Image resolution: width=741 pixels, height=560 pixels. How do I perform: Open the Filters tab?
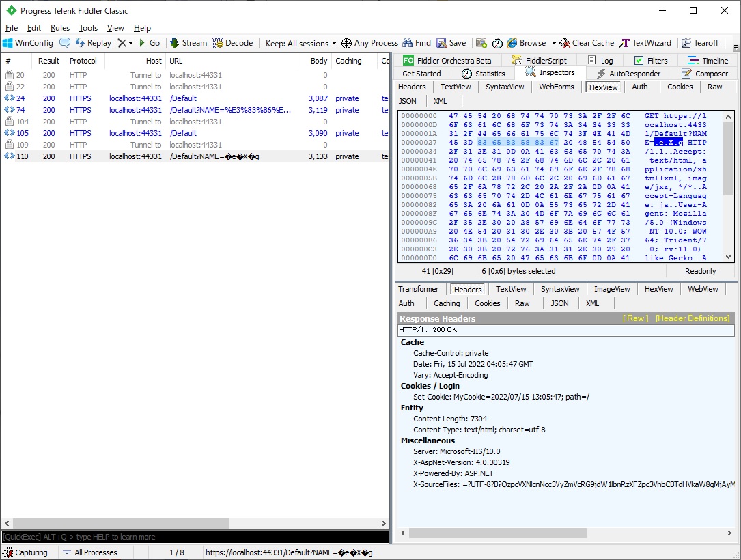pyautogui.click(x=651, y=61)
